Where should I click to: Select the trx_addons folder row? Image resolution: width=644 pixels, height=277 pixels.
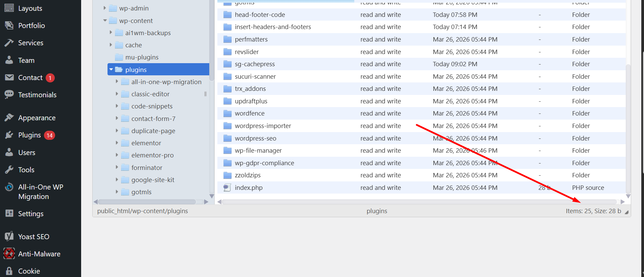click(421, 89)
